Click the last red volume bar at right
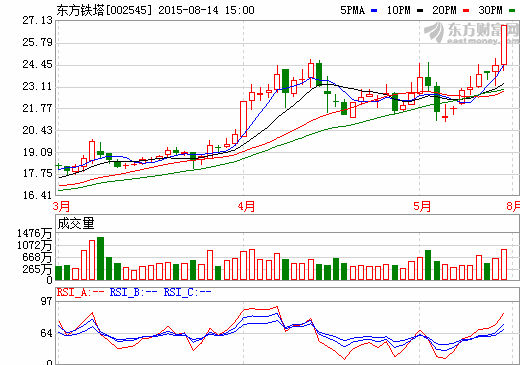This screenshot has height=365, width=520. click(x=504, y=264)
